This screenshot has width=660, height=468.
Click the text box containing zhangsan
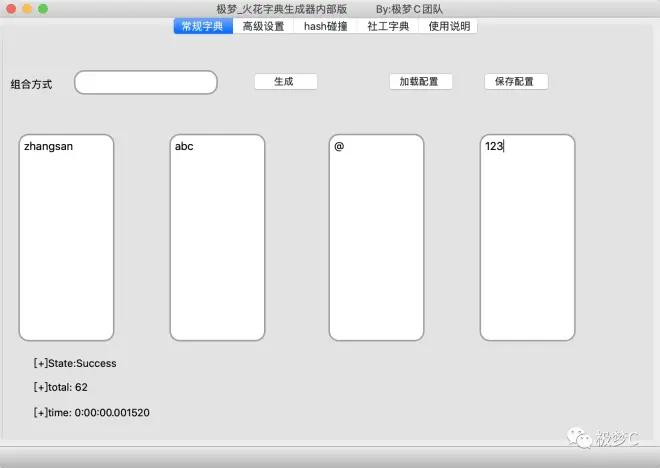tap(66, 238)
